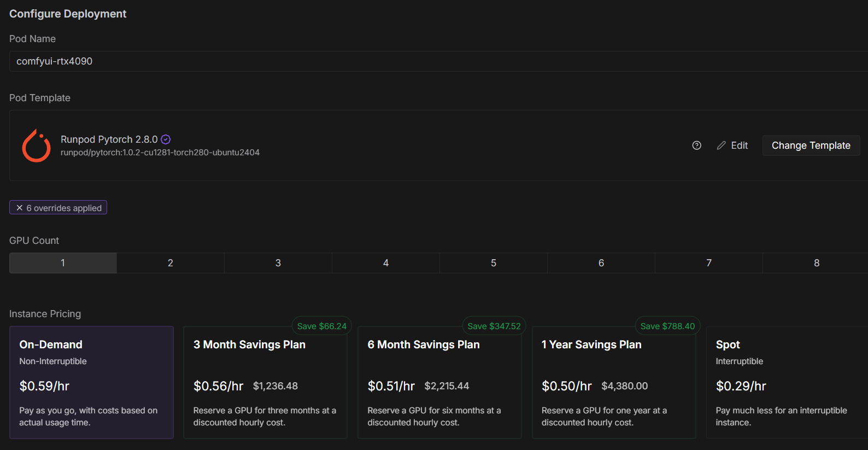Click the $0.29/hr Spot price

click(x=741, y=386)
